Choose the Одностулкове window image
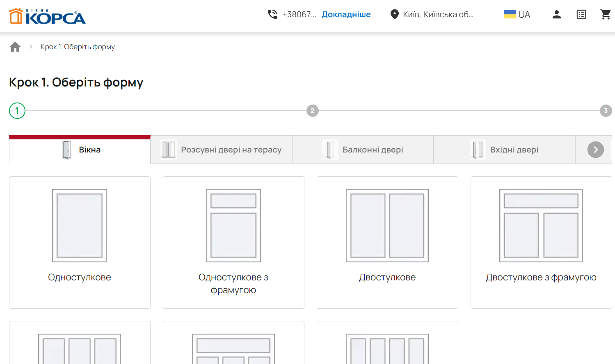This screenshot has width=615, height=364. pos(80,225)
